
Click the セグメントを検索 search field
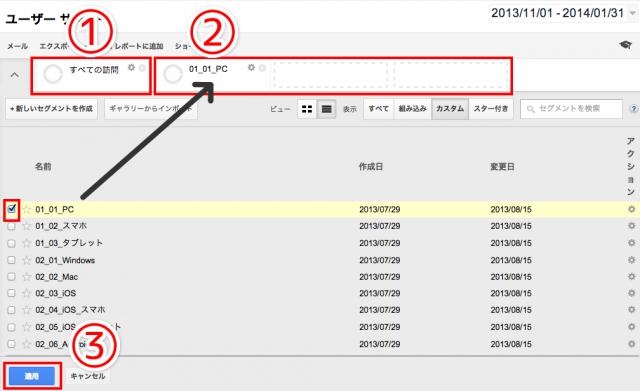(571, 109)
